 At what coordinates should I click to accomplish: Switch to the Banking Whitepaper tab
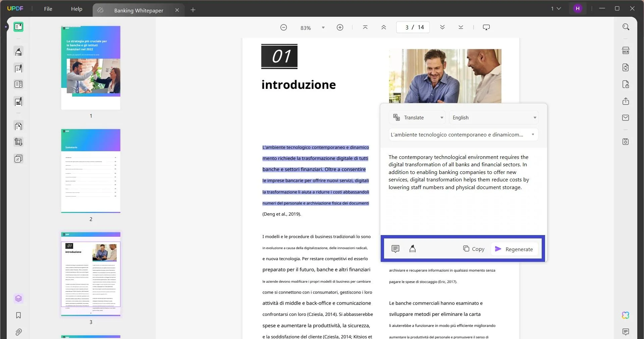139,10
